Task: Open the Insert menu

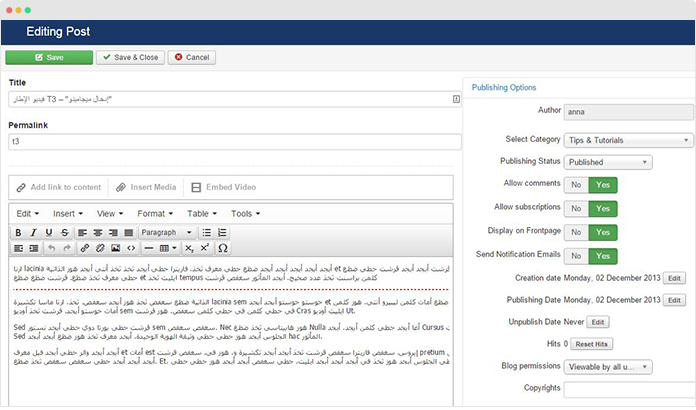Action: [68, 214]
